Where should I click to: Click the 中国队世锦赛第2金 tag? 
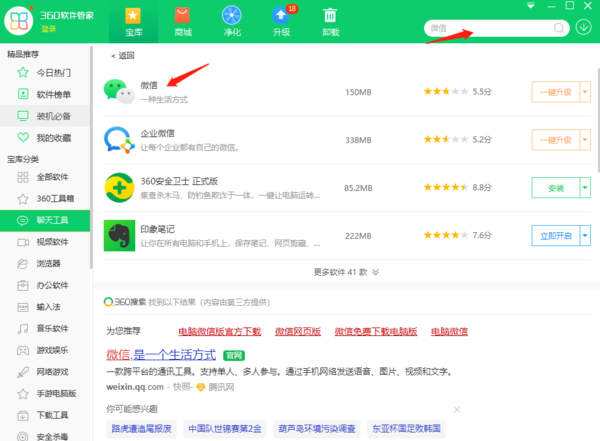tap(225, 428)
